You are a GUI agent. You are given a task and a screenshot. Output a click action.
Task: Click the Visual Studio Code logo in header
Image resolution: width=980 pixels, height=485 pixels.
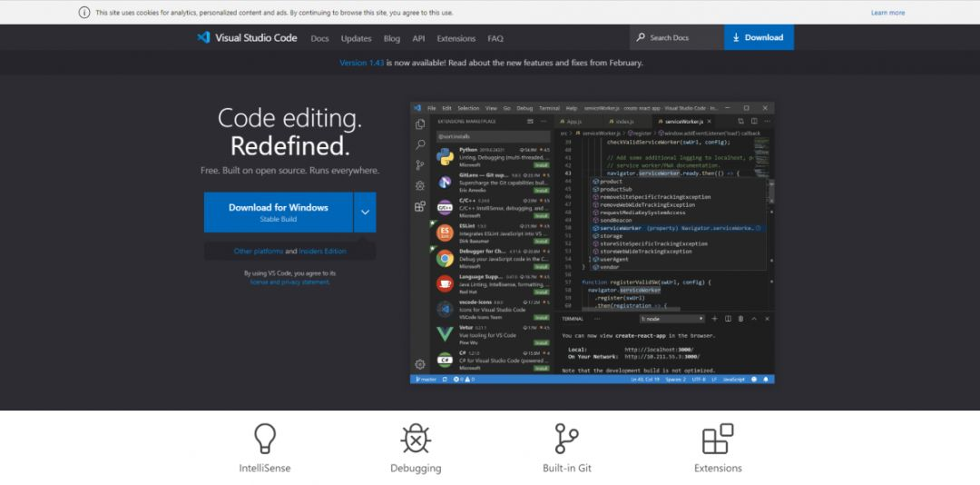coord(247,37)
